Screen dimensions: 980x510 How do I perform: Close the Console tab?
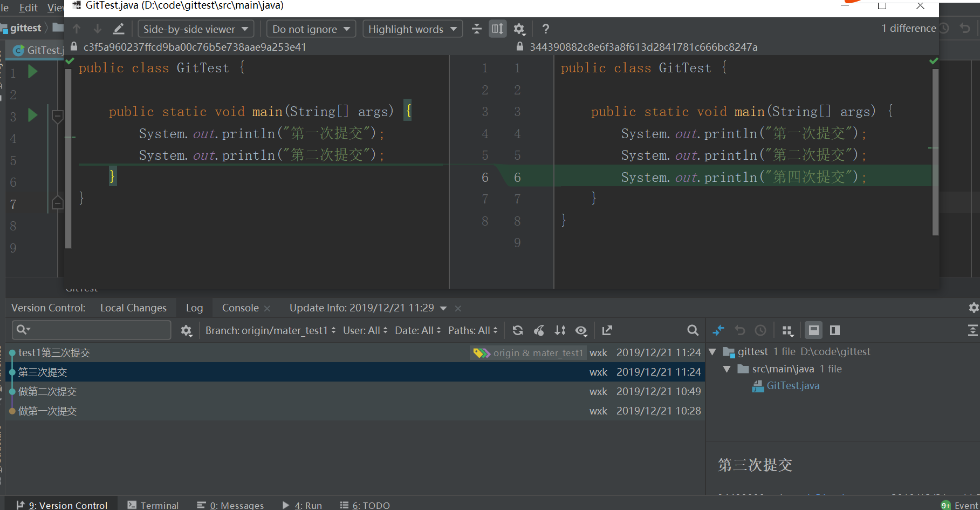pyautogui.click(x=267, y=308)
